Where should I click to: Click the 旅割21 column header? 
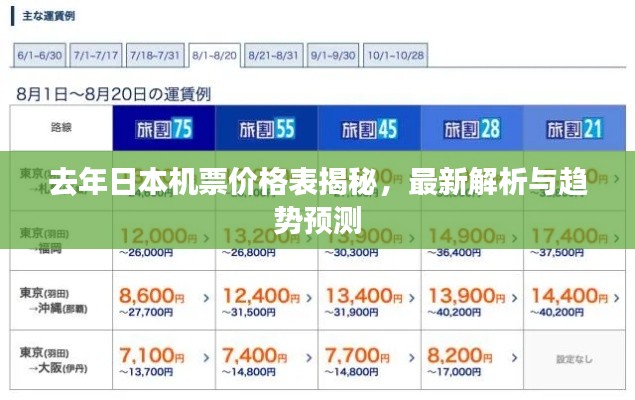pos(575,128)
